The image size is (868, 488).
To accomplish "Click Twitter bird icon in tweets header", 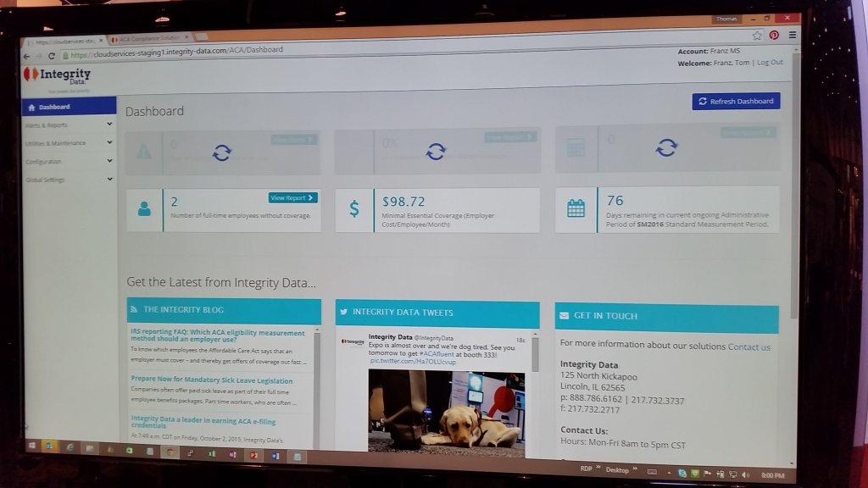I will tap(343, 312).
